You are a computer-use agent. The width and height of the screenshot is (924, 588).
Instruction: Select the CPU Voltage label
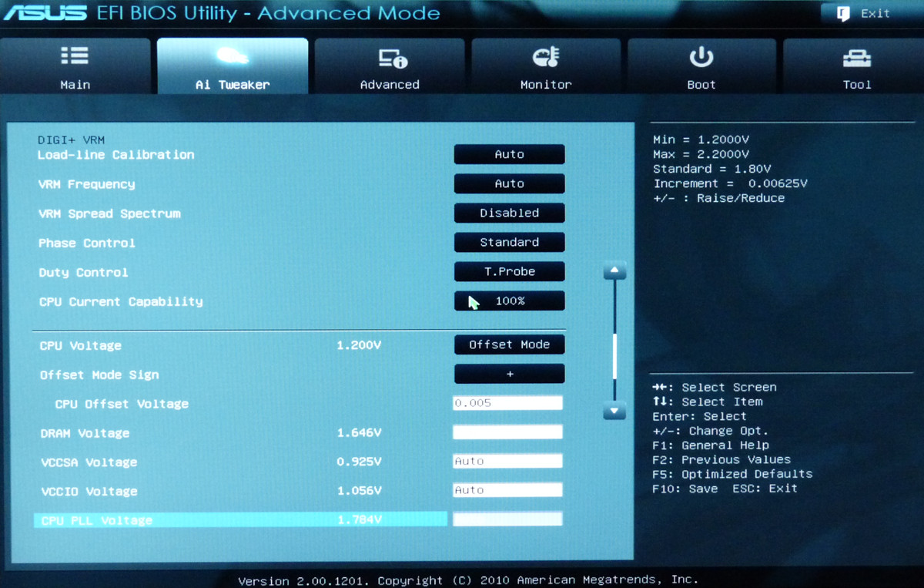[x=81, y=346]
